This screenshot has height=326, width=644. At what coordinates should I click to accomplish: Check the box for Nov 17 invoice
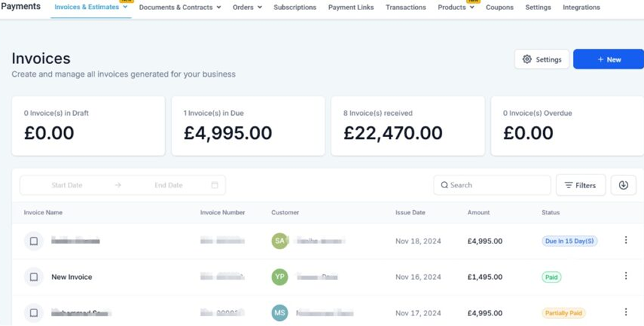[x=34, y=313]
